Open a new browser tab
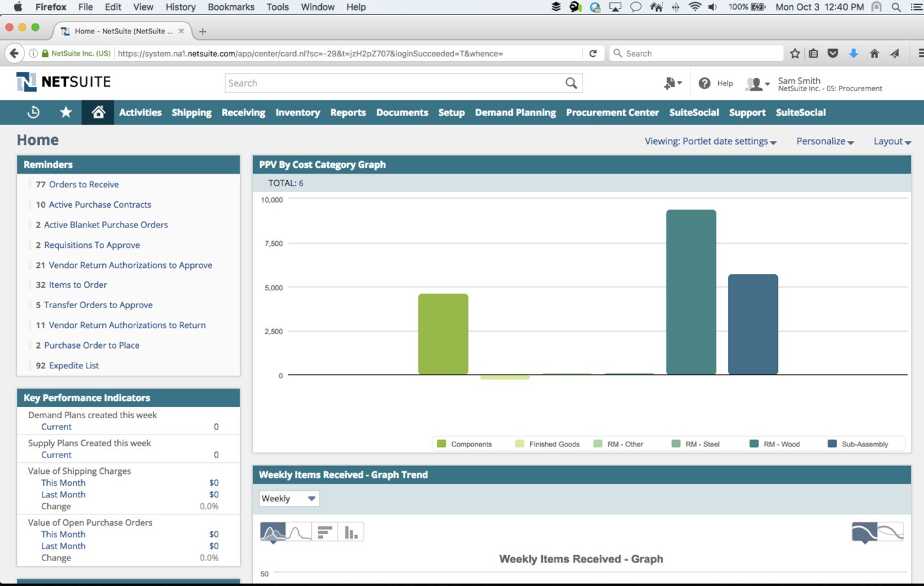 pos(202,31)
